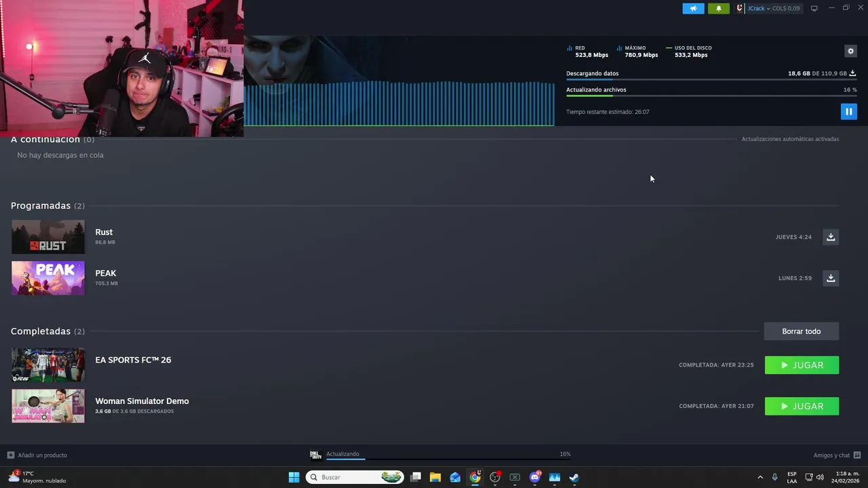Open the green notifications bell
Viewport: 868px width, 488px height.
719,8
